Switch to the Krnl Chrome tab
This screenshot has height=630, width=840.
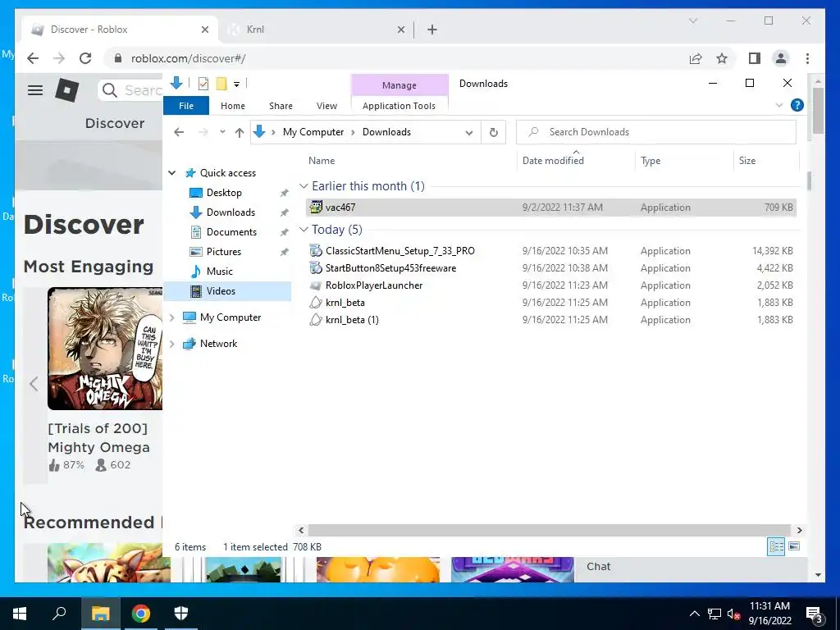tap(316, 30)
